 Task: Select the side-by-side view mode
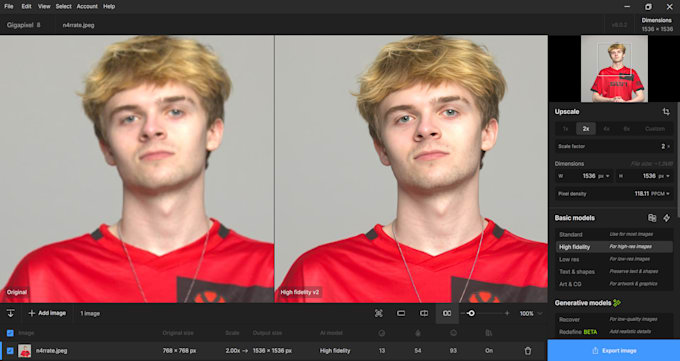point(447,313)
